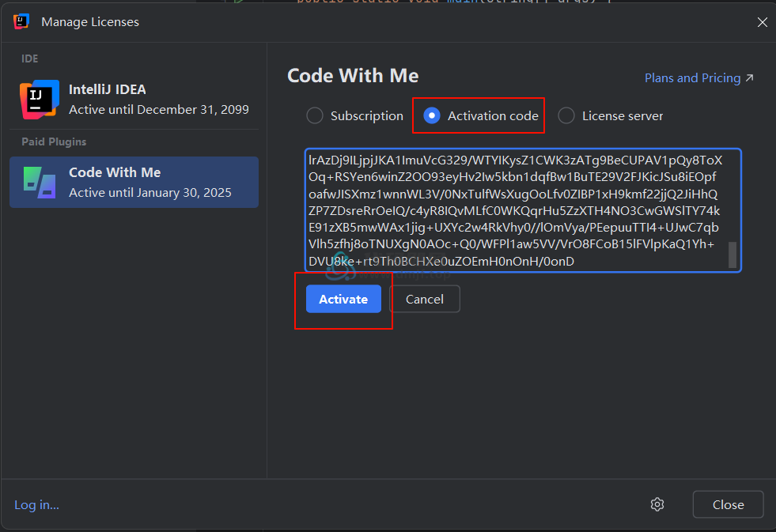Image resolution: width=776 pixels, height=532 pixels.
Task: Click the Activate button
Action: coord(343,299)
